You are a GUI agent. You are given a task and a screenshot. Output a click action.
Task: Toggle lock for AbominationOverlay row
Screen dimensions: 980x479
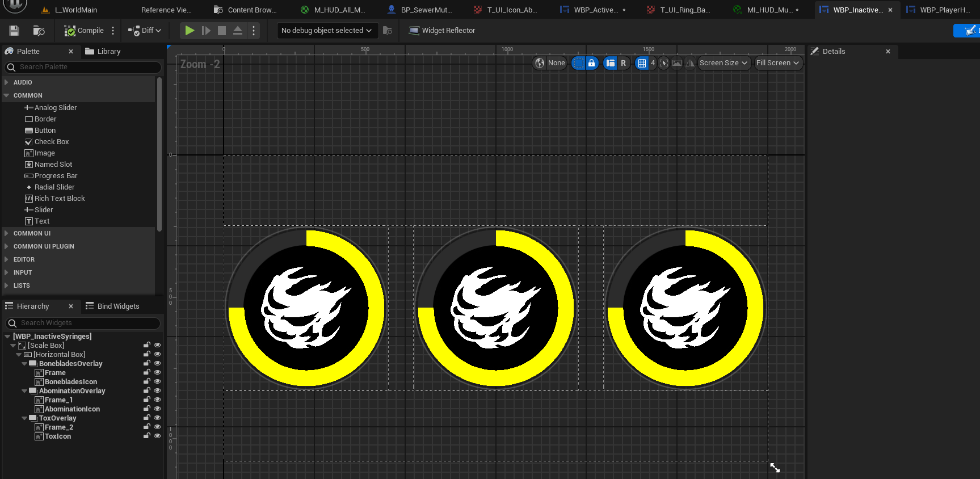point(147,390)
